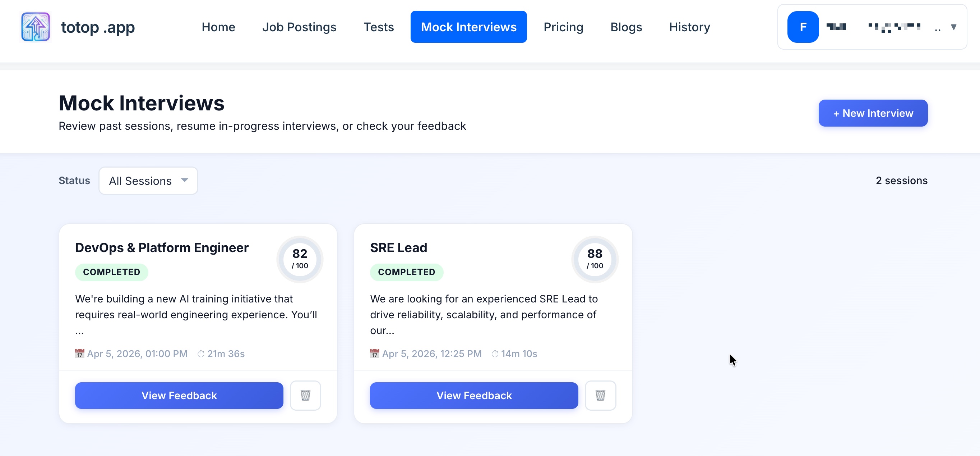Open the History page
This screenshot has height=456, width=980.
point(689,27)
